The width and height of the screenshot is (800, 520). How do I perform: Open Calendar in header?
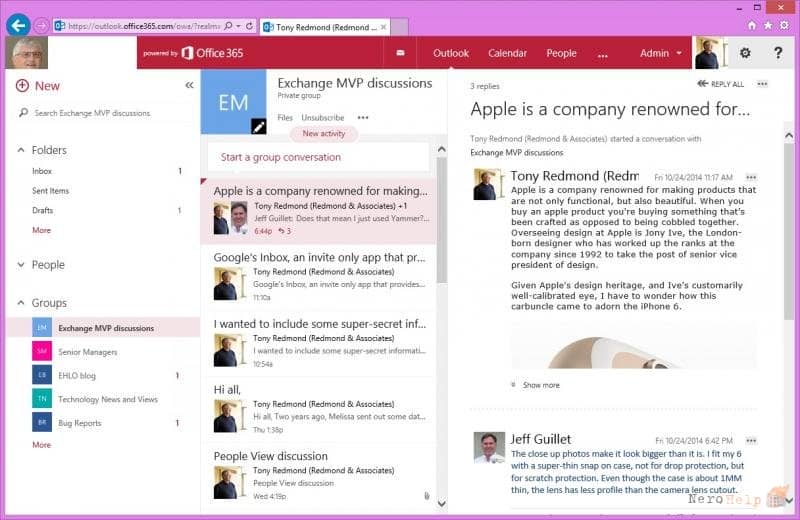point(507,53)
